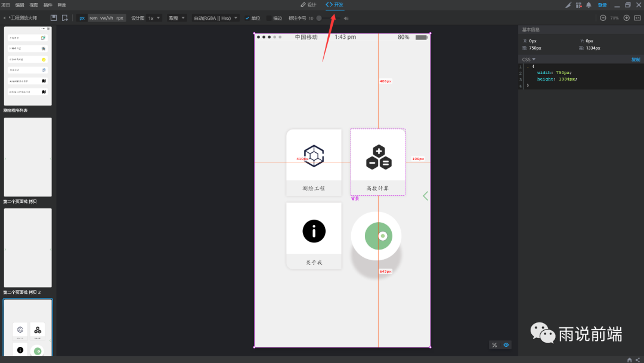Zoom in with the plus circle icon
Image resolution: width=644 pixels, height=363 pixels.
point(626,18)
